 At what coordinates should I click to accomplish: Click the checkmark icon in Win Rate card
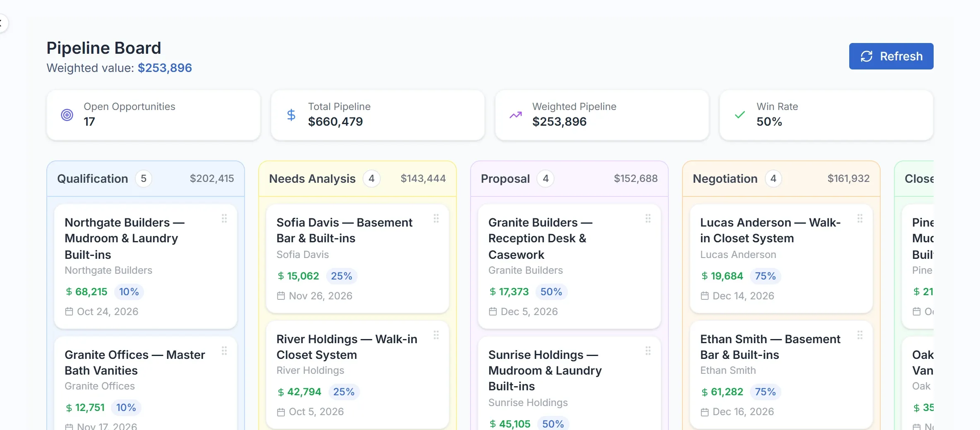[x=740, y=115]
